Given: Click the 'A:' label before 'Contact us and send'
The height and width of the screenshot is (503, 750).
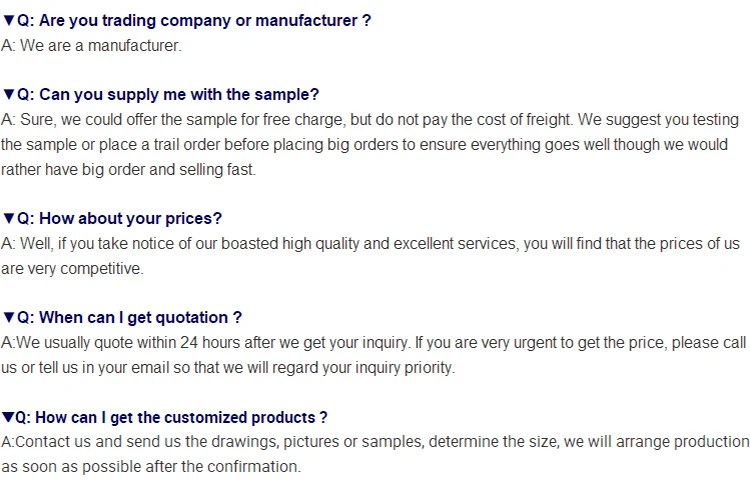Looking at the screenshot, I should point(7,442).
